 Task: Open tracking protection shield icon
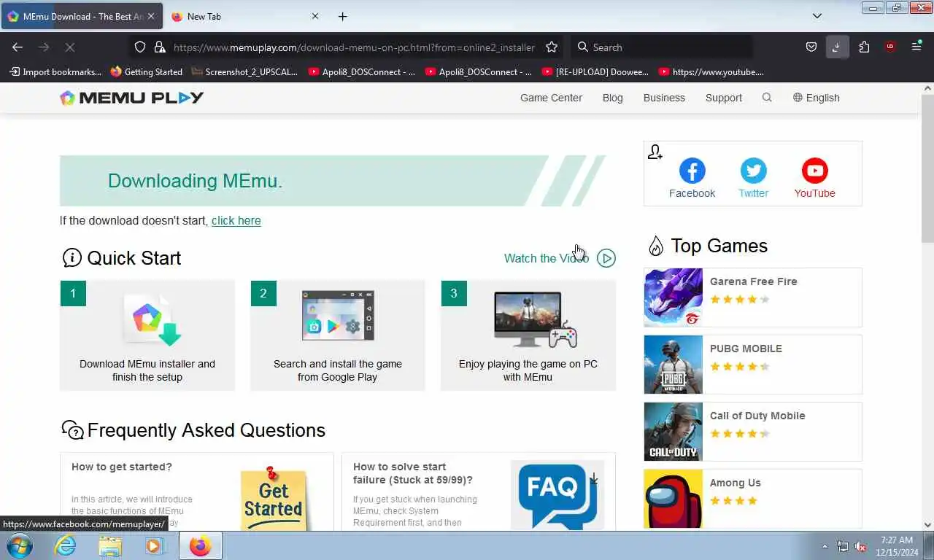pyautogui.click(x=140, y=47)
